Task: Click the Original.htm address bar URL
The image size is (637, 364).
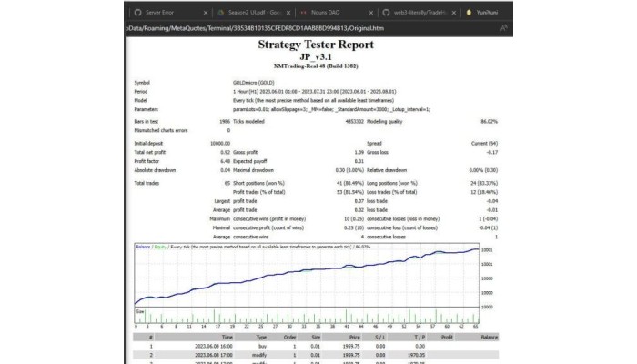Action: 246,28
